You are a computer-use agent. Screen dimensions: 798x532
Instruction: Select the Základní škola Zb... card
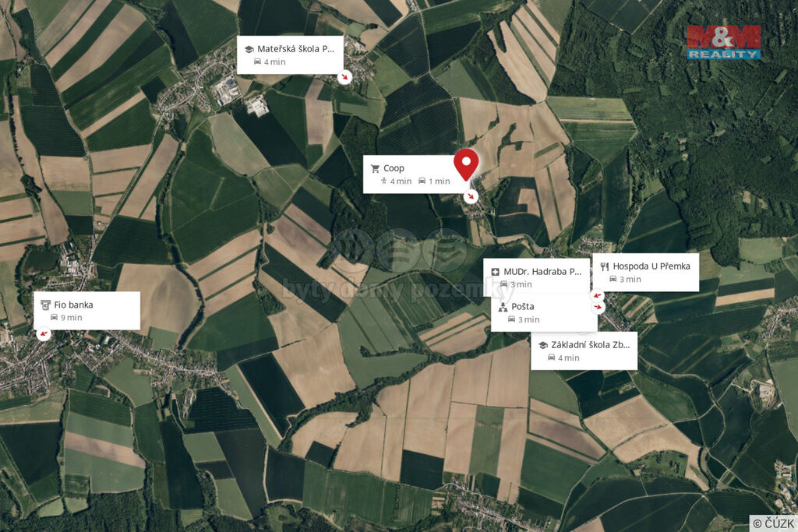tap(584, 351)
